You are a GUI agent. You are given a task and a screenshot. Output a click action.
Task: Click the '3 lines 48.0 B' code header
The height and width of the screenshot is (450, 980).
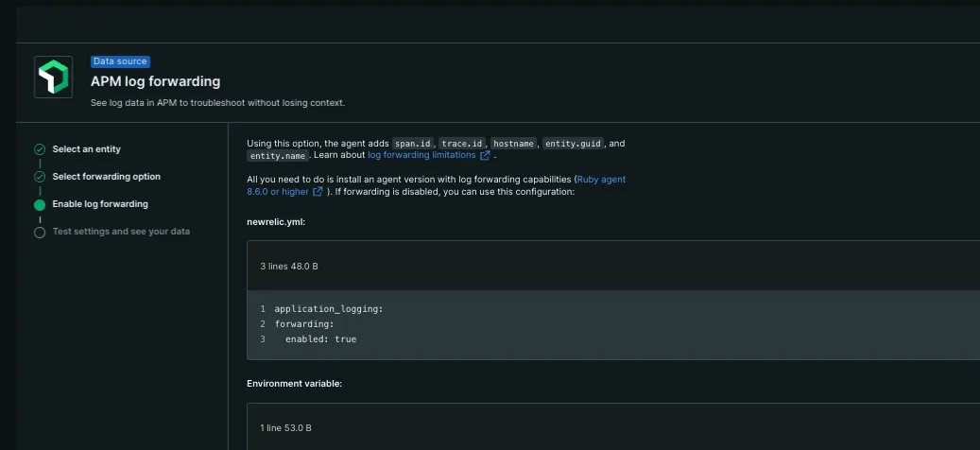pyautogui.click(x=289, y=267)
